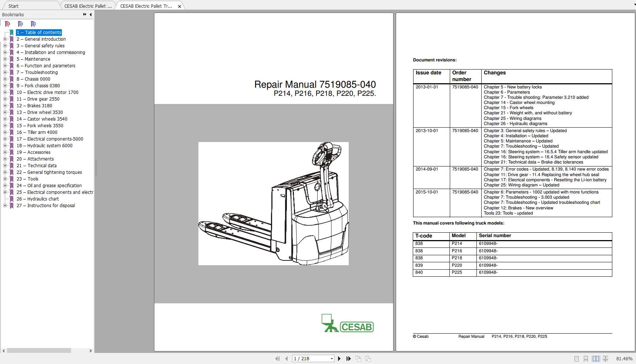Image resolution: width=636 pixels, height=364 pixels.
Task: Switch to the first CESAB Electric Pallet tab
Action: [88, 6]
